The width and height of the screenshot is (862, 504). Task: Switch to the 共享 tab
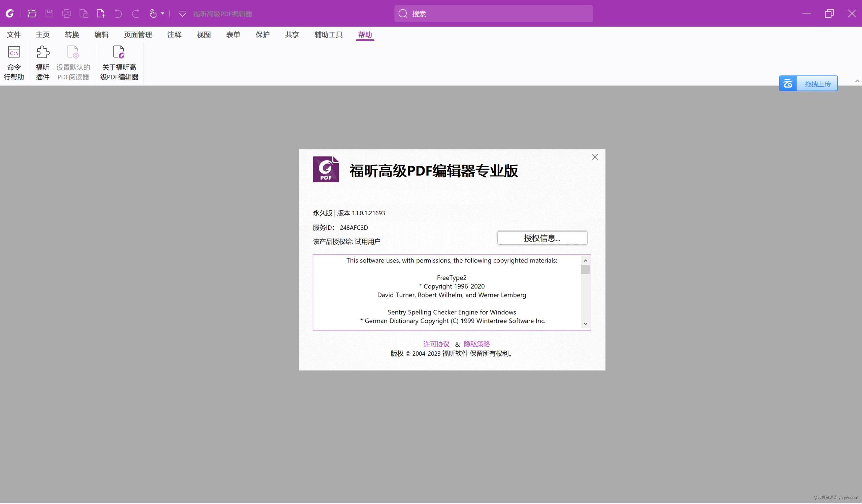click(x=292, y=35)
